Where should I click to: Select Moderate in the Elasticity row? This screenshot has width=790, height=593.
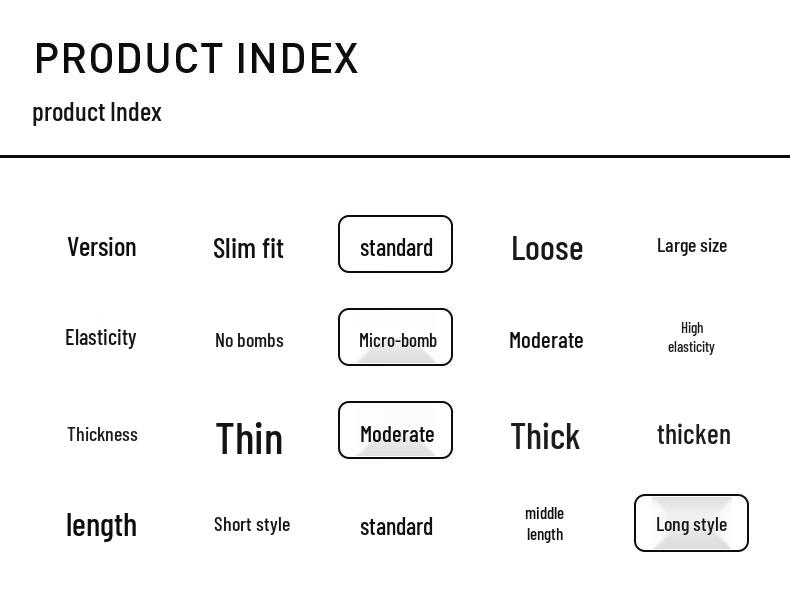click(x=546, y=340)
